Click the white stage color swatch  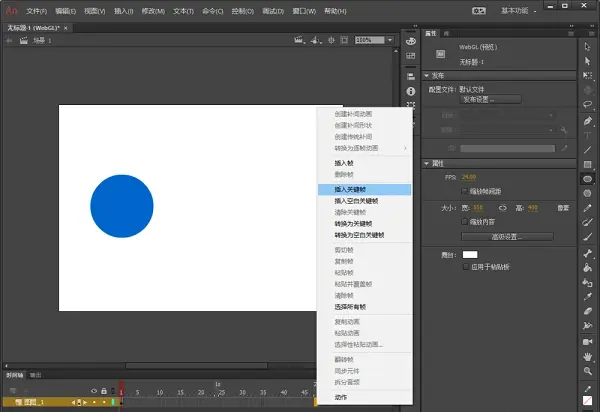pos(469,255)
